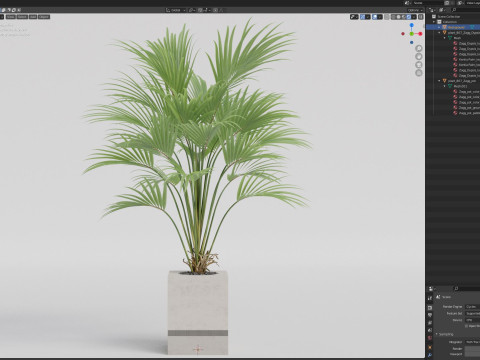Viewport: 480px width, 360px height.
Task: Collapse the Mesh data in outliner
Action: [445, 38]
